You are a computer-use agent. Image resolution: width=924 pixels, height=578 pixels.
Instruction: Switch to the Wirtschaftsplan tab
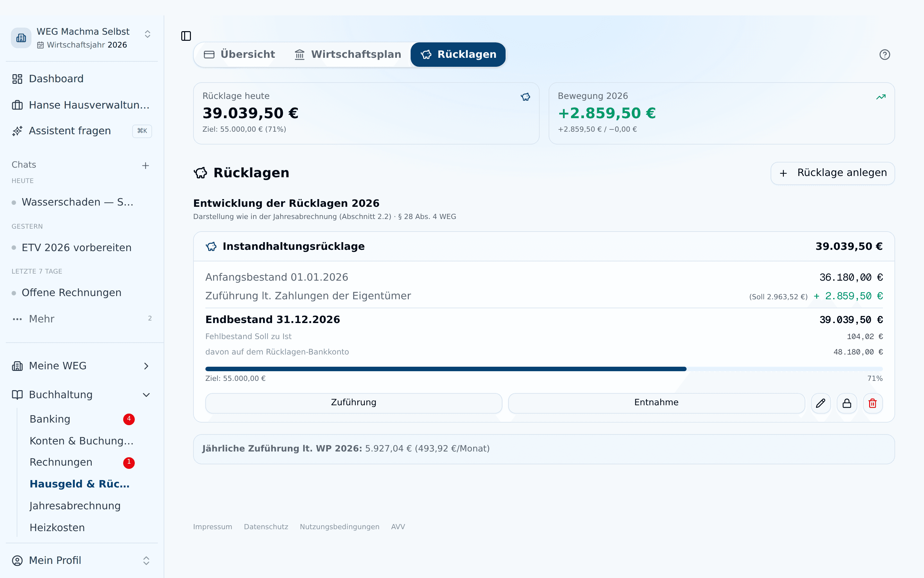click(x=348, y=55)
